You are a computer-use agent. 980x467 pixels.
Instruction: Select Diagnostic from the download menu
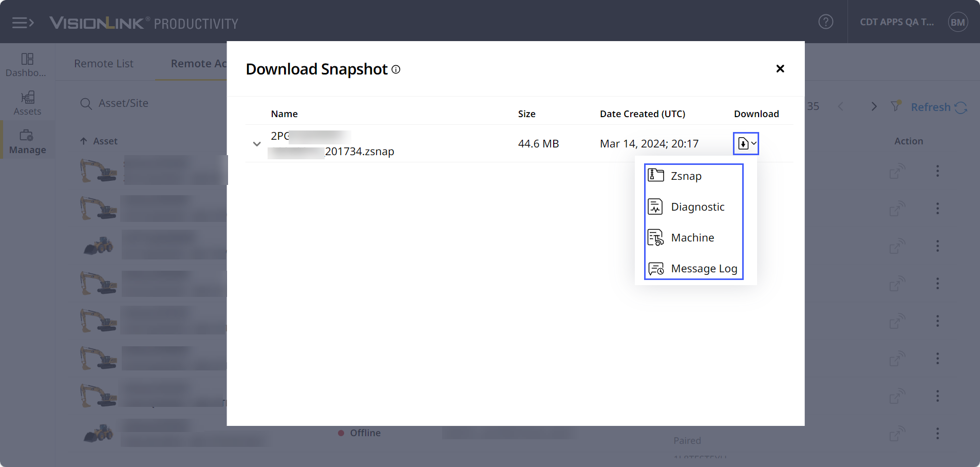(x=697, y=207)
